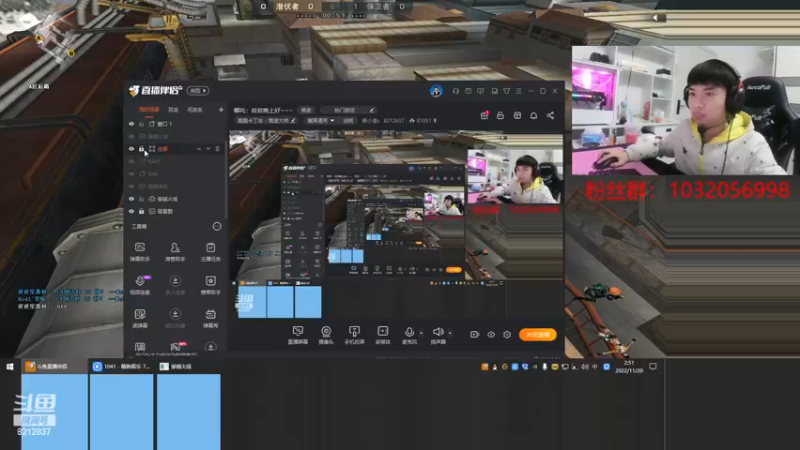Lock the 窗口1 layer
The width and height of the screenshot is (800, 450).
(x=141, y=124)
